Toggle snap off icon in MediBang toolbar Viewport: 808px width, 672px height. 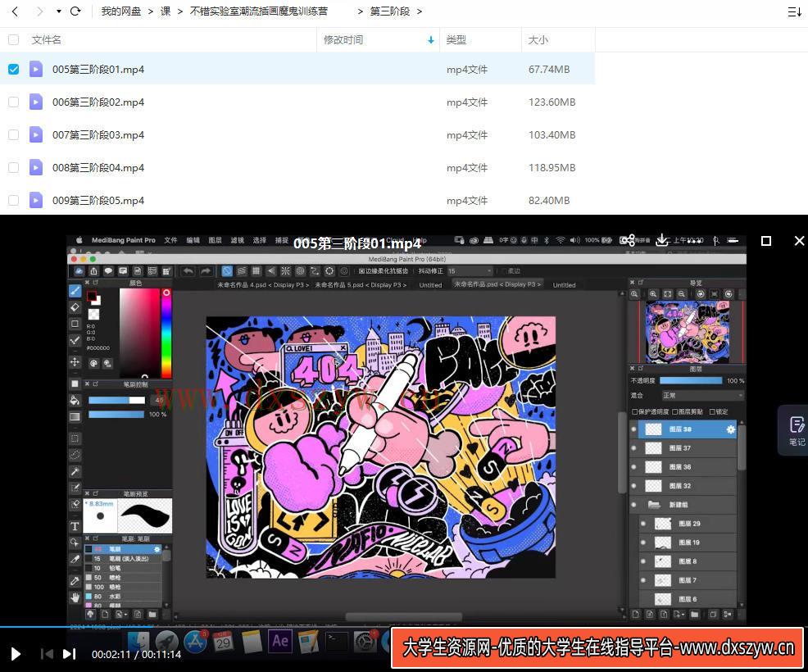pyautogui.click(x=227, y=271)
